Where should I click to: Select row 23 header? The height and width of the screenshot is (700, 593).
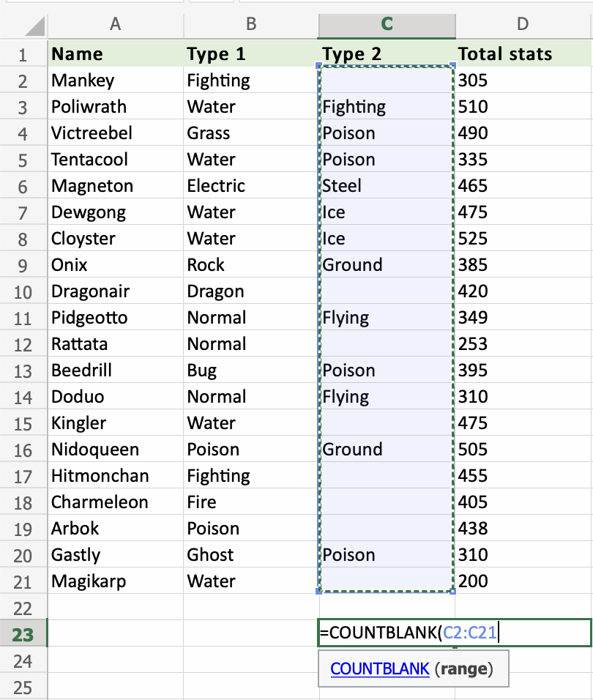pyautogui.click(x=23, y=632)
